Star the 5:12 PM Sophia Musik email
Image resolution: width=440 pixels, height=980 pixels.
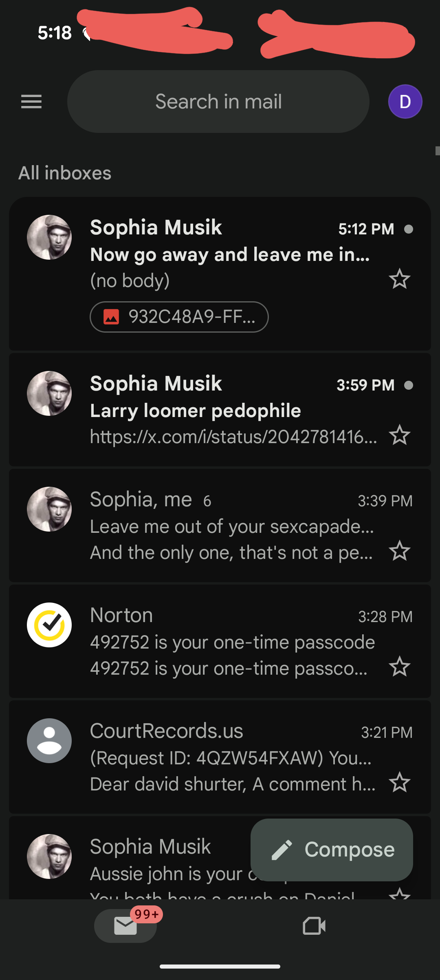point(399,279)
